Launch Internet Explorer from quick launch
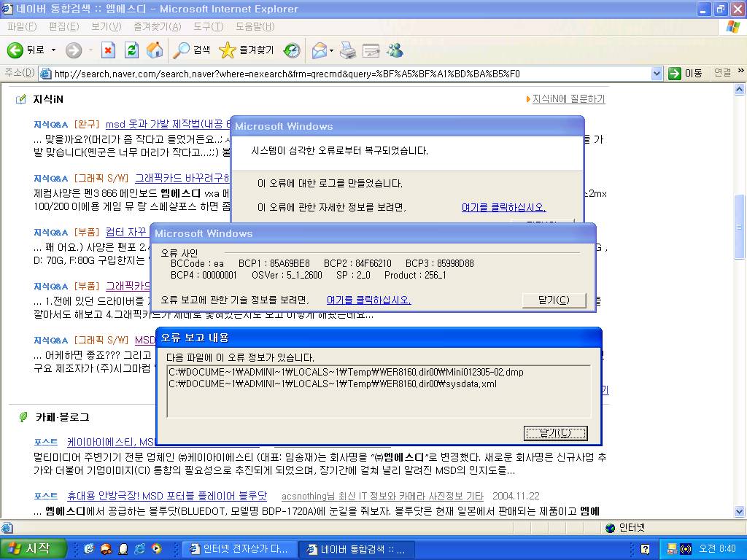 139,549
